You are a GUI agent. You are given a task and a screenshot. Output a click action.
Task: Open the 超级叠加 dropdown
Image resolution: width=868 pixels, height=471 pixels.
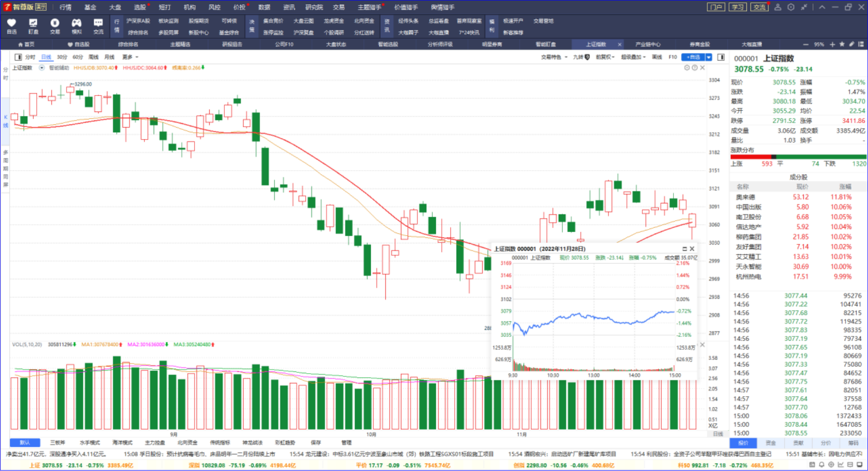click(633, 57)
